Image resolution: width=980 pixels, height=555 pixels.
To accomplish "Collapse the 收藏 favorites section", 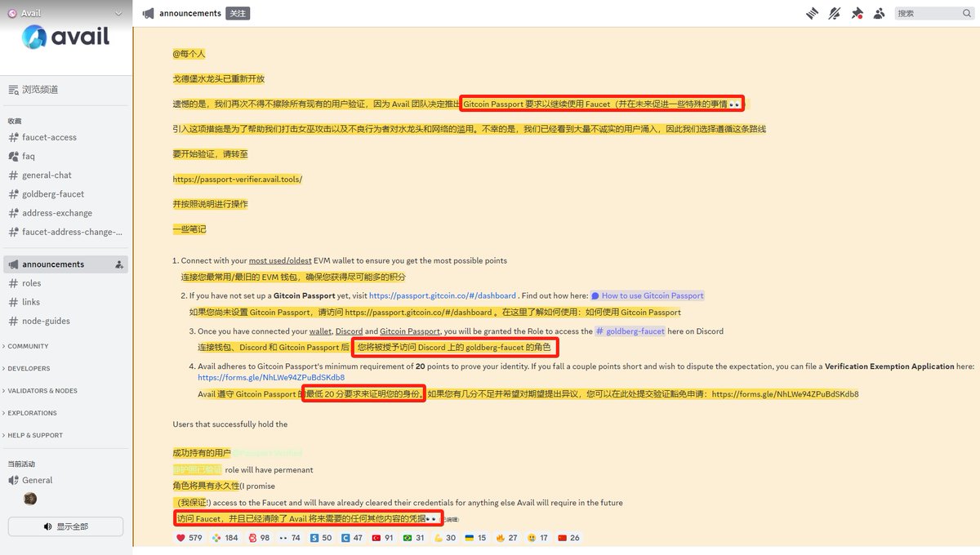I will (x=15, y=121).
